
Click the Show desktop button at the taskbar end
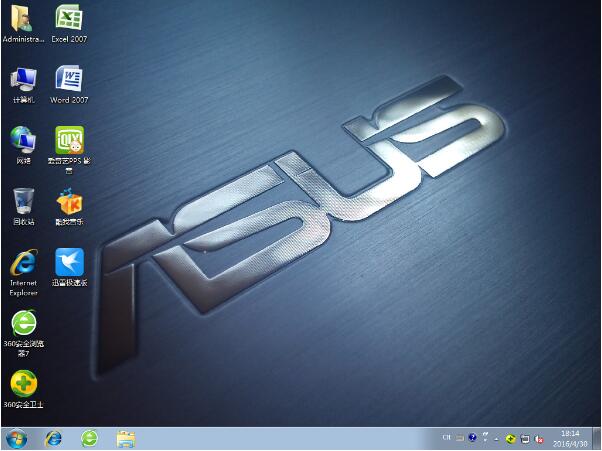[x=596, y=439]
